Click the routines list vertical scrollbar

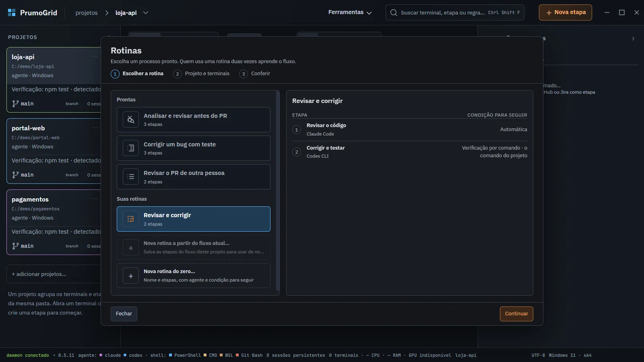click(x=277, y=191)
